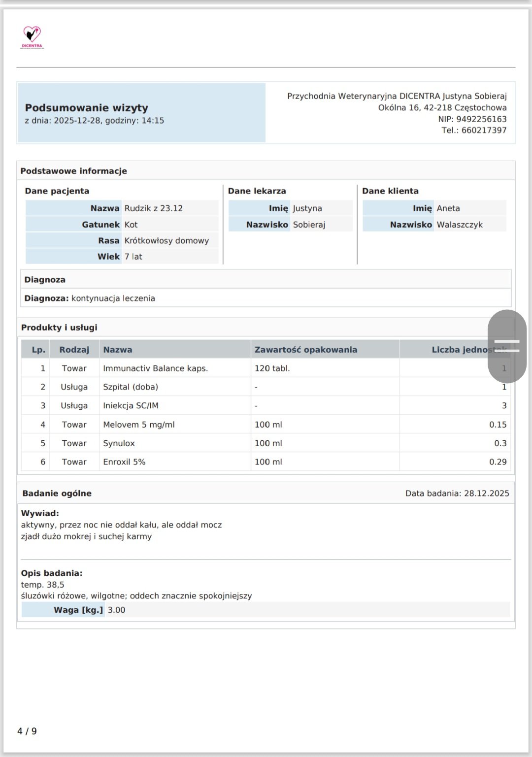Click the DICENTRA heart logo

coord(32,37)
